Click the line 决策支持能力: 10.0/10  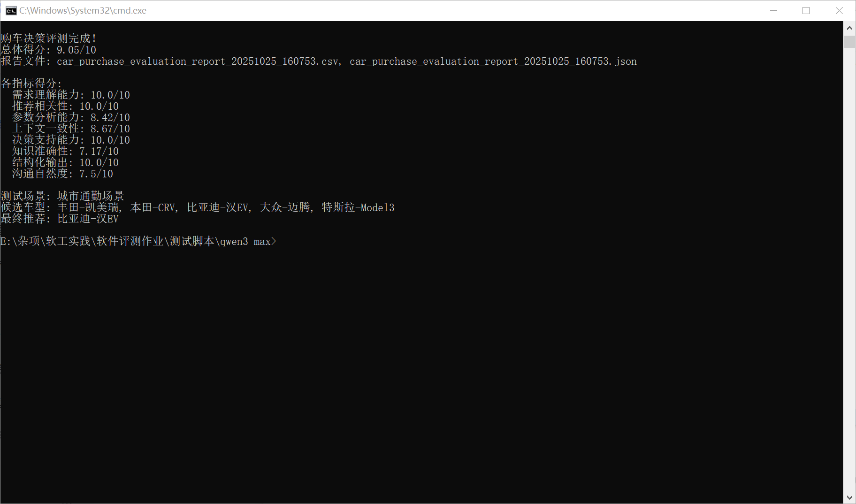click(71, 140)
